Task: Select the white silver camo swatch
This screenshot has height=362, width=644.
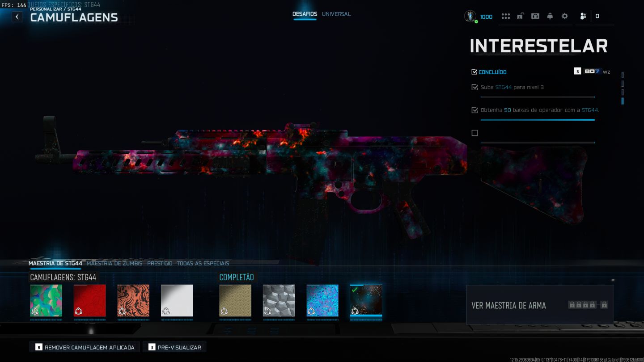Action: (177, 300)
